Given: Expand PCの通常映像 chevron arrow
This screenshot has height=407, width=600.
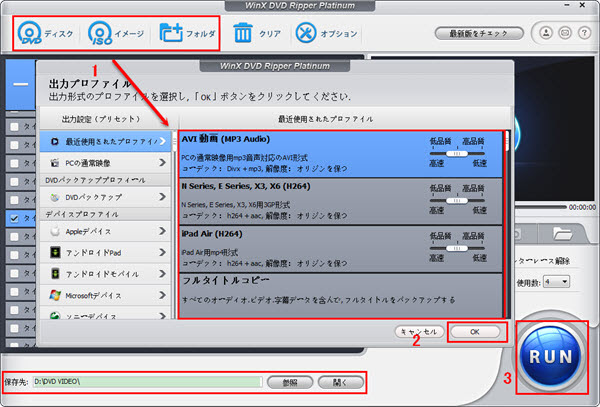Looking at the screenshot, I should (x=162, y=163).
